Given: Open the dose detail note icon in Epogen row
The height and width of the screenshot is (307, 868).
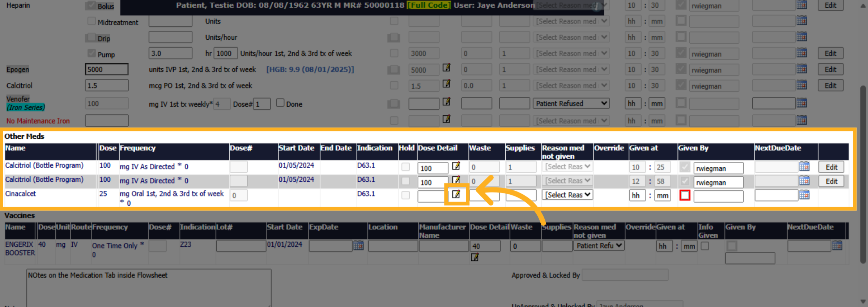Looking at the screenshot, I should [x=447, y=68].
